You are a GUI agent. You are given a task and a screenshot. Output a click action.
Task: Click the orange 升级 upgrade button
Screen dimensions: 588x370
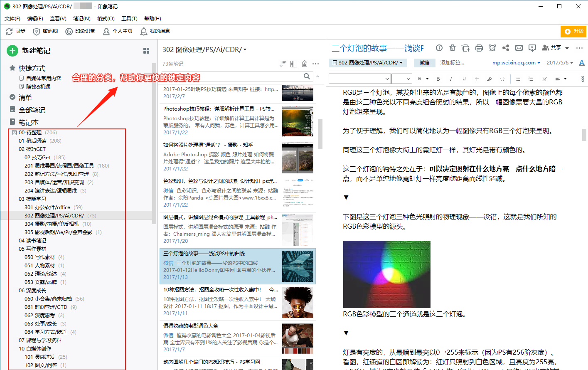pyautogui.click(x=573, y=31)
